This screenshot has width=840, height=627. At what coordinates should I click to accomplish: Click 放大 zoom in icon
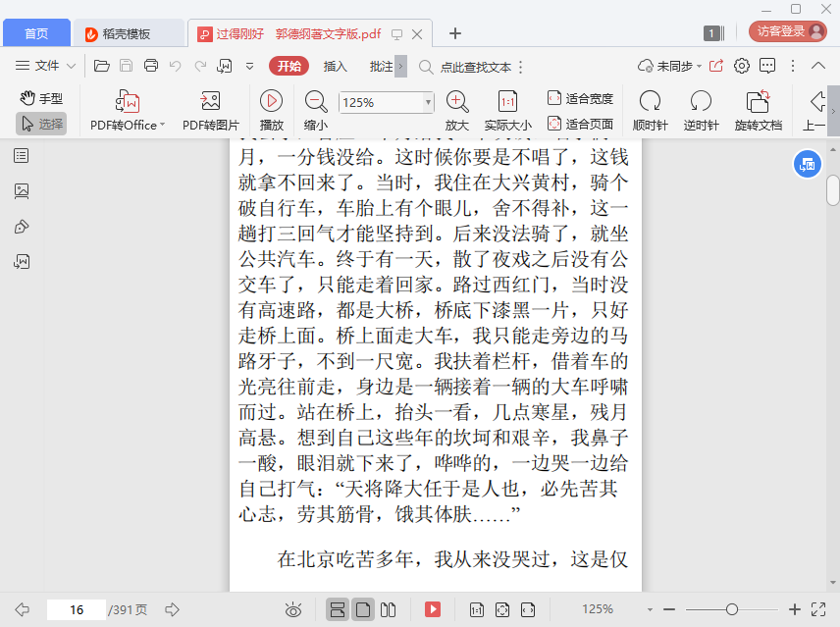[457, 111]
